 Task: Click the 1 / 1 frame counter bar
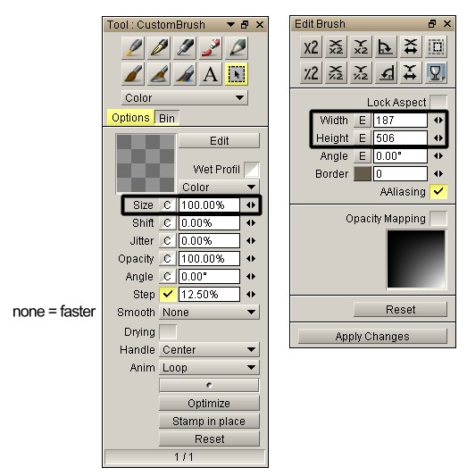click(x=184, y=457)
